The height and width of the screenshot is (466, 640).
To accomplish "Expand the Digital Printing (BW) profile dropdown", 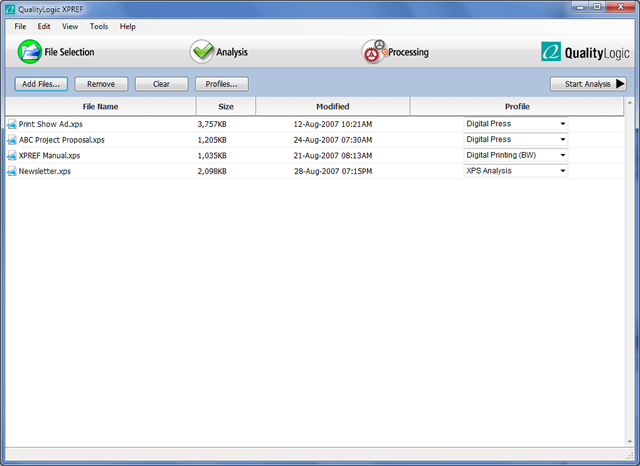I will point(516,155).
